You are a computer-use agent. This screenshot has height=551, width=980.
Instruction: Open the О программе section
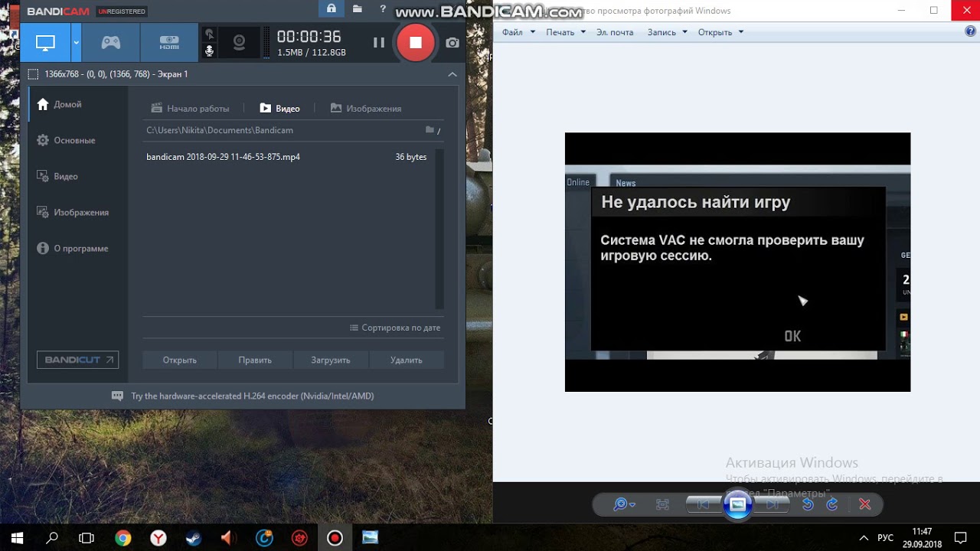(x=77, y=248)
